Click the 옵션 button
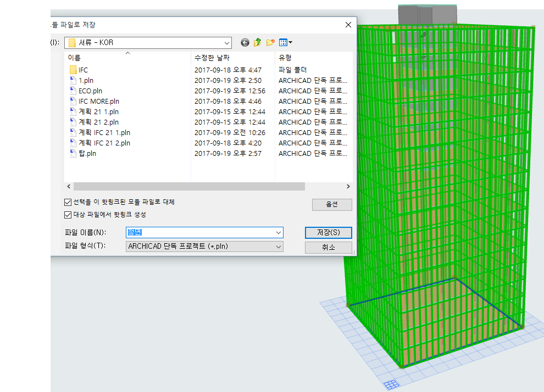This screenshot has height=392, width=544. coord(332,204)
